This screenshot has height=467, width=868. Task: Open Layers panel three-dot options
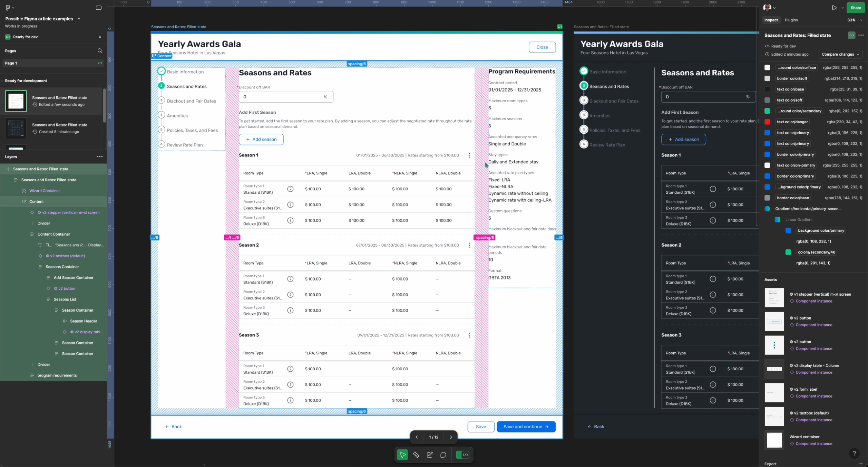click(x=100, y=157)
